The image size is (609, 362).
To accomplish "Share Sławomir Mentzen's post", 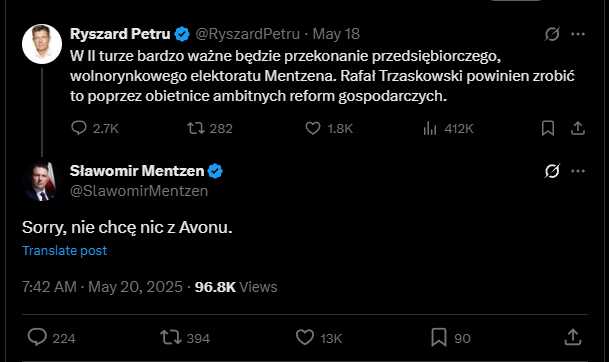I will (572, 337).
